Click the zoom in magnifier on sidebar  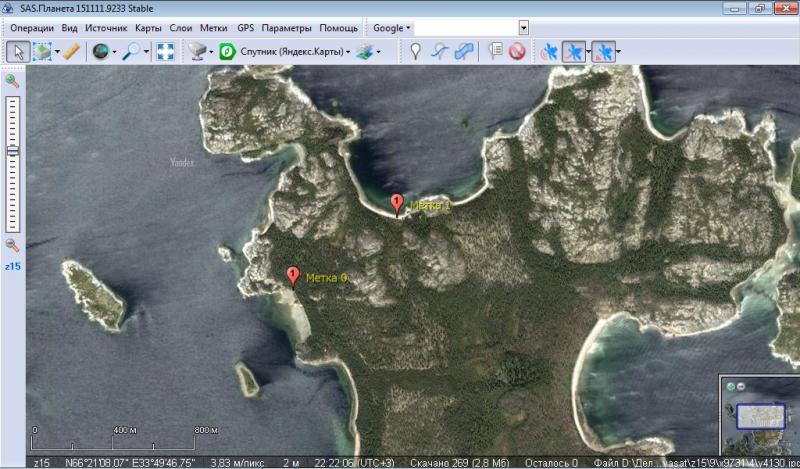[12, 81]
